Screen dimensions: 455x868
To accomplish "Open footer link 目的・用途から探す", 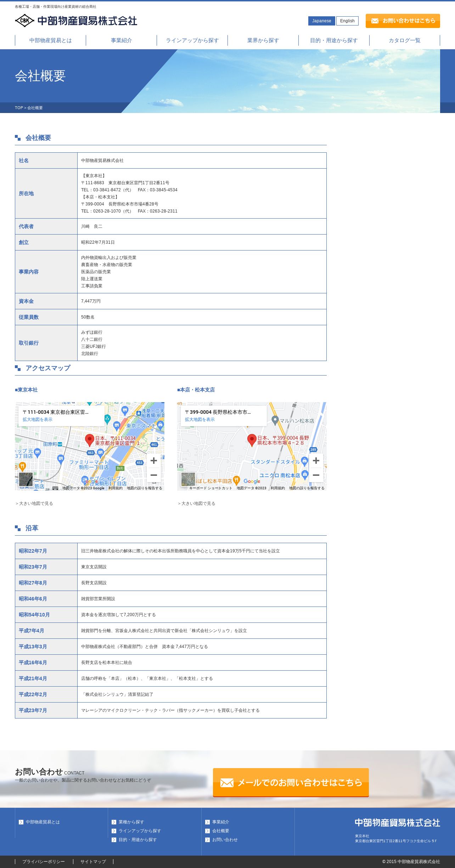I will [x=137, y=840].
